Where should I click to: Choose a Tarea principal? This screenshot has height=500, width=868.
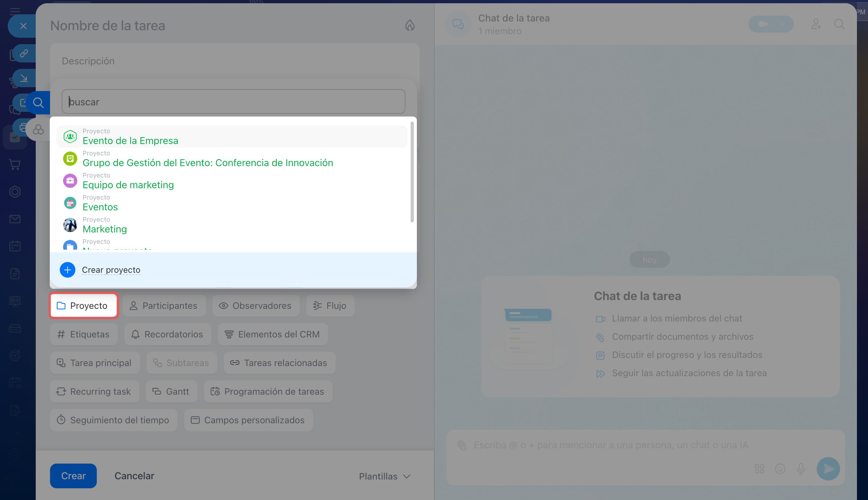pyautogui.click(x=95, y=363)
